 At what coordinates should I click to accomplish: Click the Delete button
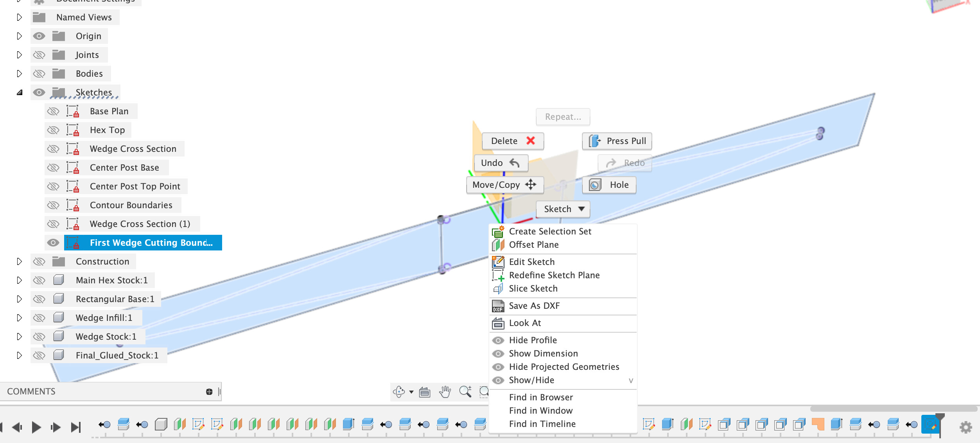click(x=513, y=141)
